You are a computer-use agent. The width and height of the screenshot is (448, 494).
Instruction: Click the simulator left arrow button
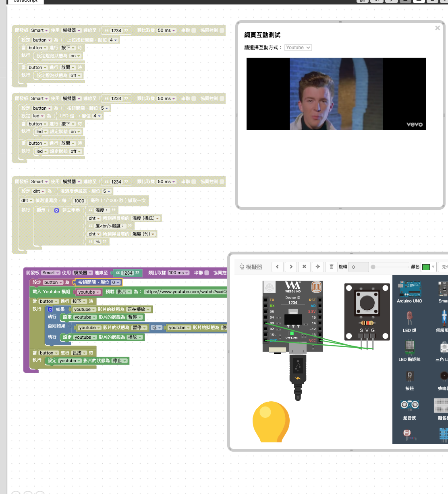pyautogui.click(x=278, y=267)
